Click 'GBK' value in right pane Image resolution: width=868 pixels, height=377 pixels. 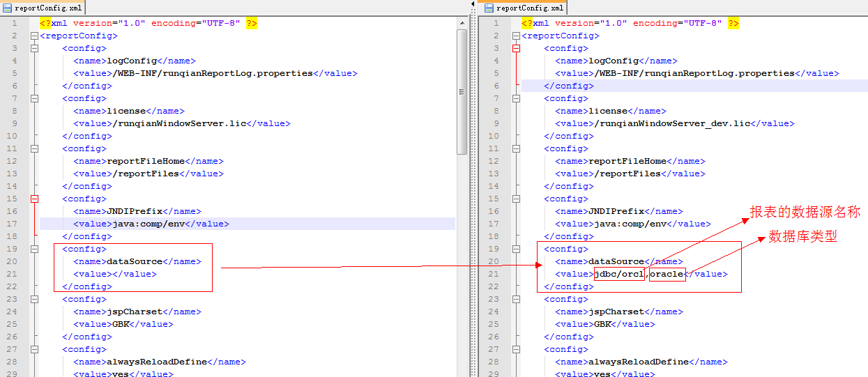pyautogui.click(x=602, y=325)
